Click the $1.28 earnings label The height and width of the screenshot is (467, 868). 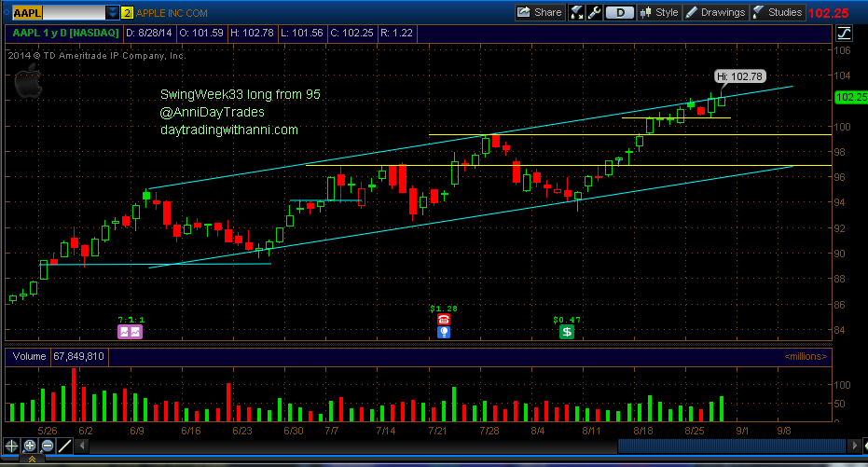[x=444, y=309]
